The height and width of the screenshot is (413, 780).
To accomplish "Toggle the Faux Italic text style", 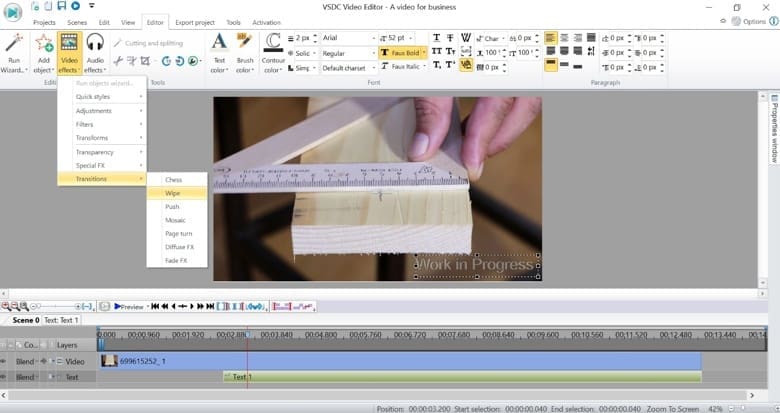I will click(x=403, y=66).
